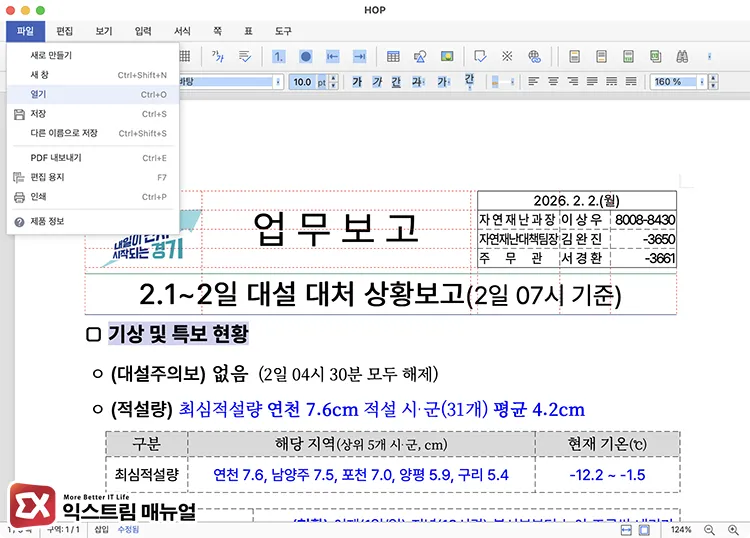Screen dimensions: 750x538
Task: Click the 업무보고 document title
Action: (336, 229)
